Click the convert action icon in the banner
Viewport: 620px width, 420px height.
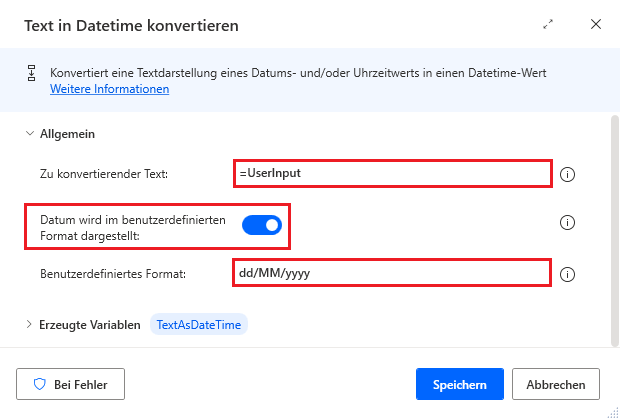click(x=32, y=73)
